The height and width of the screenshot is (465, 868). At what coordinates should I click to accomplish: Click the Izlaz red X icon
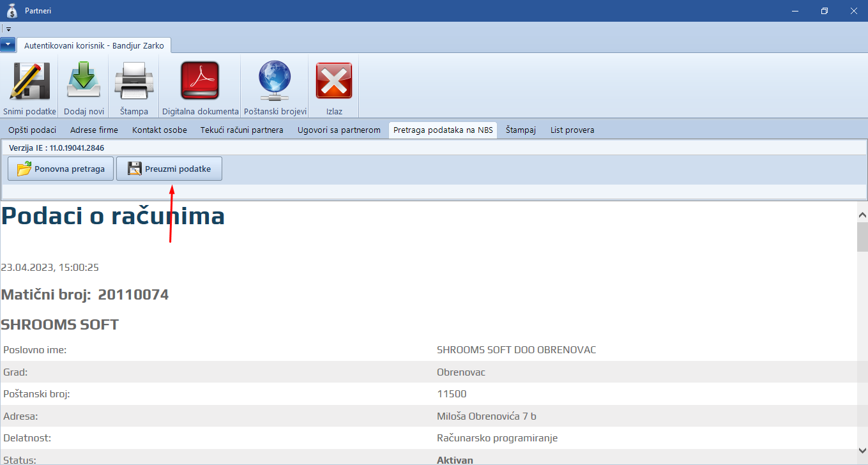coord(334,80)
